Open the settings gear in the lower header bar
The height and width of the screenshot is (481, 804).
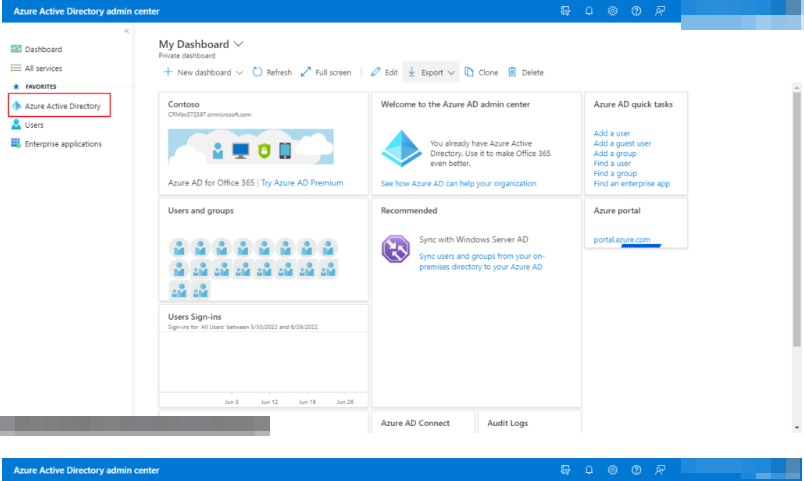pyautogui.click(x=613, y=470)
